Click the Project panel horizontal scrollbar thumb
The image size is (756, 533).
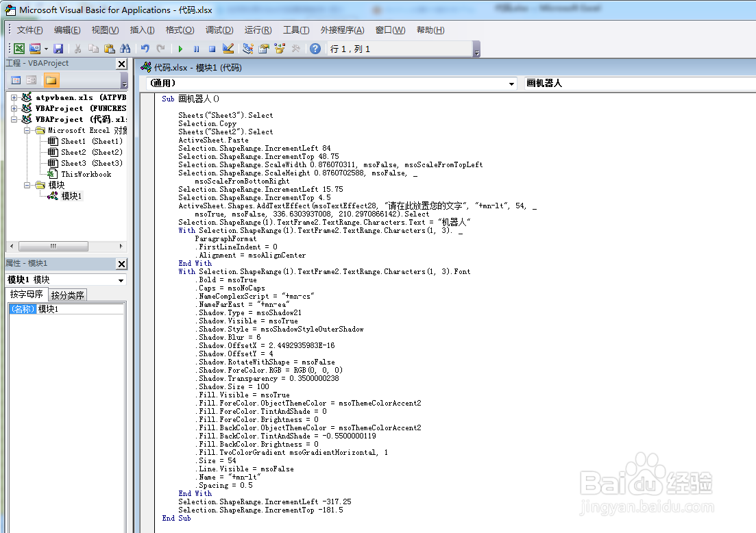pos(53,246)
